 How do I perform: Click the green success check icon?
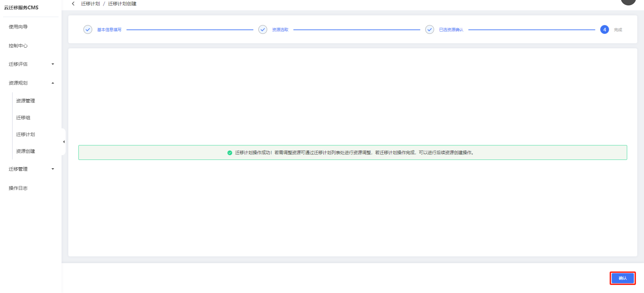point(230,153)
